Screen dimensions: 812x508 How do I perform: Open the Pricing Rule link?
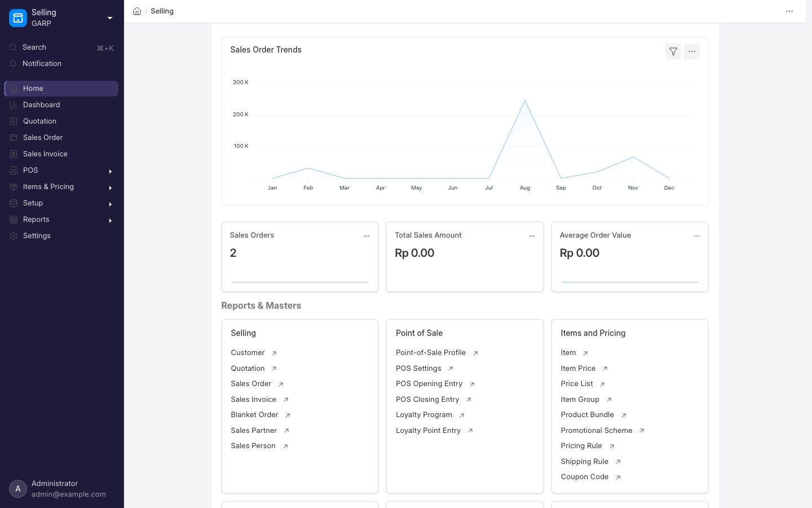click(581, 446)
